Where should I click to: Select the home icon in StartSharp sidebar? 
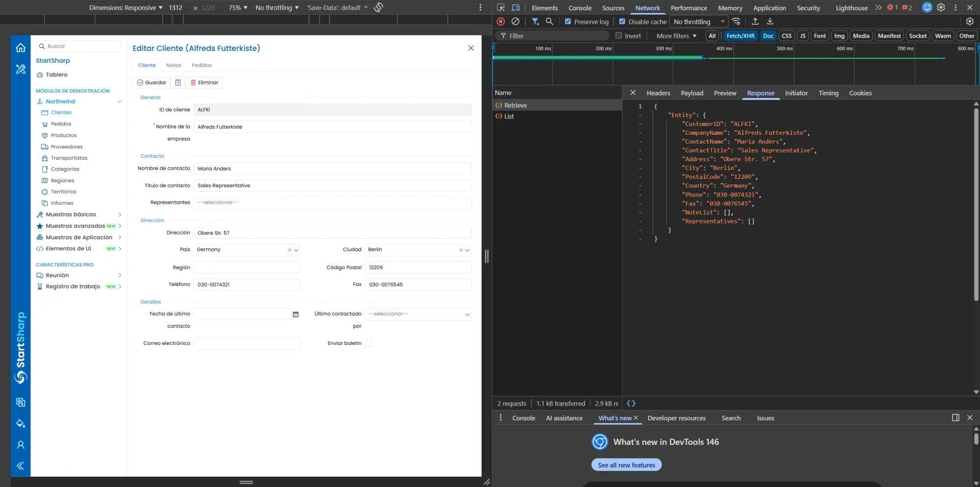click(20, 48)
